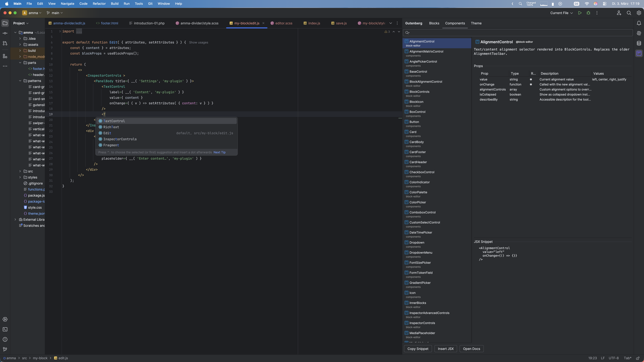
Task: Open the Services tool window
Action: point(5,319)
